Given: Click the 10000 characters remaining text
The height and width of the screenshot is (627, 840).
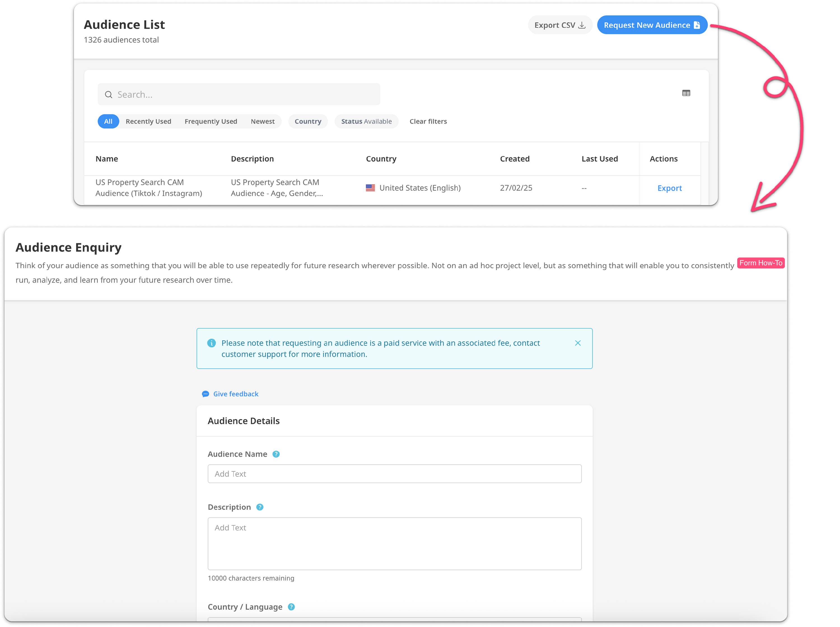Looking at the screenshot, I should coord(251,578).
